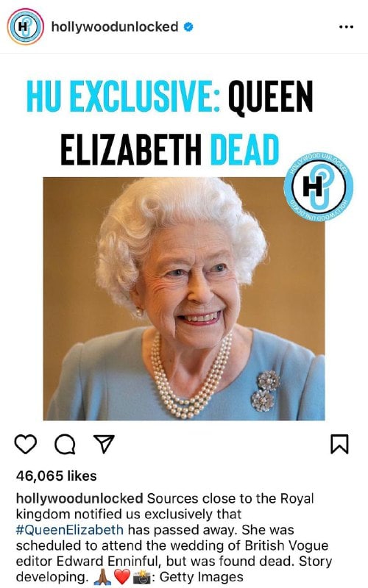Save the post with the bookmark icon
The width and height of the screenshot is (368, 588).
click(x=339, y=444)
